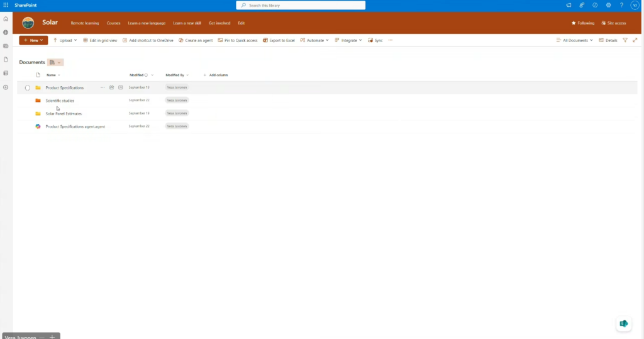
Task: Go to the Get involved navigation link
Action: pyautogui.click(x=219, y=23)
